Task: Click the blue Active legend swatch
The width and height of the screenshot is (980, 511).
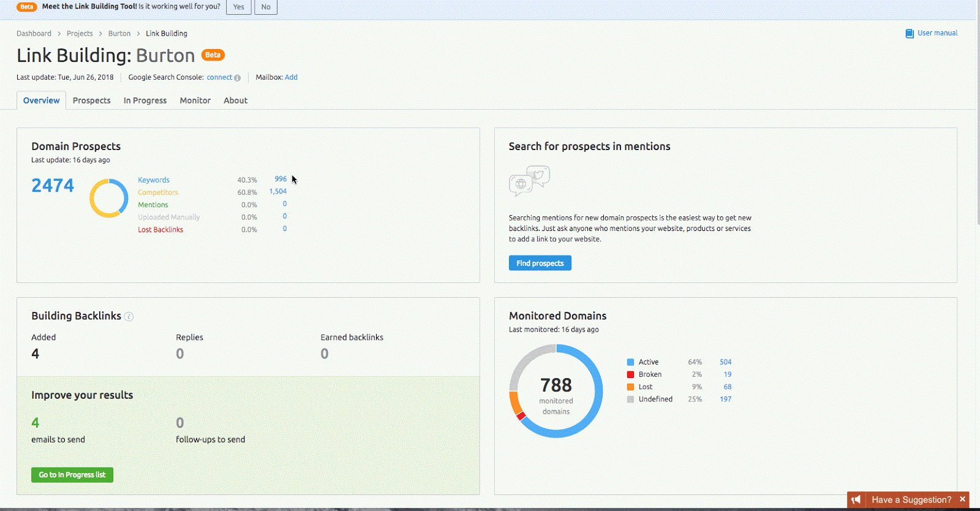Action: (630, 362)
